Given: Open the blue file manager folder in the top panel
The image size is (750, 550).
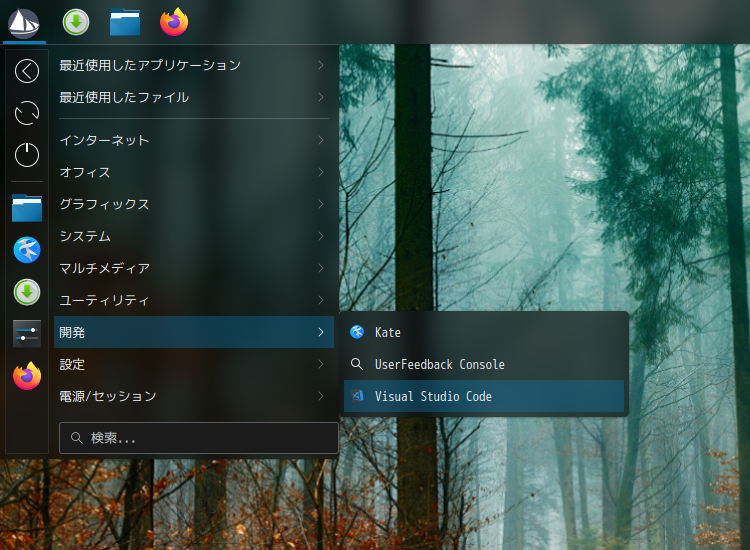Looking at the screenshot, I should click(125, 22).
